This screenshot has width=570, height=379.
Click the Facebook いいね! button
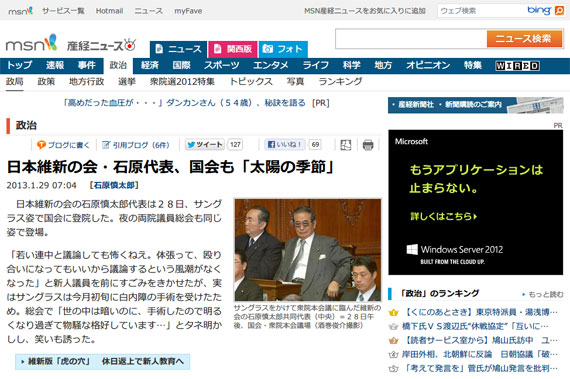tap(285, 145)
